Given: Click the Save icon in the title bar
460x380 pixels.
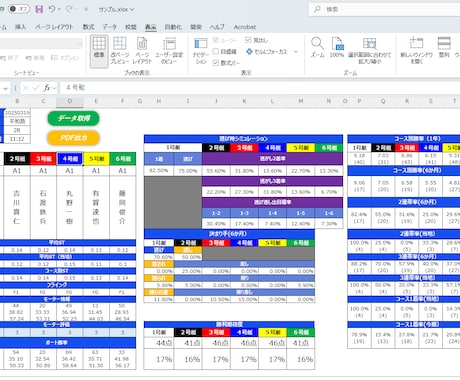Looking at the screenshot, I should point(39,9).
